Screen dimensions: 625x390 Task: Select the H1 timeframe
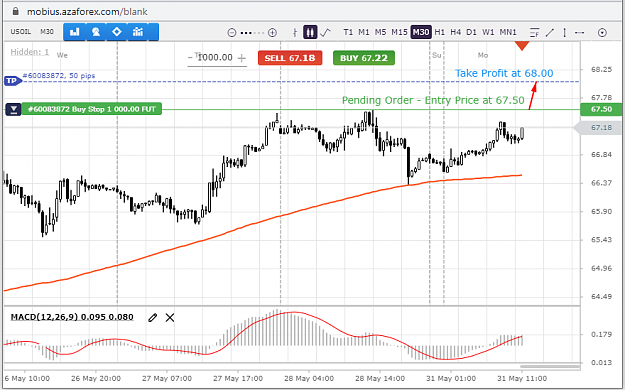[x=440, y=32]
